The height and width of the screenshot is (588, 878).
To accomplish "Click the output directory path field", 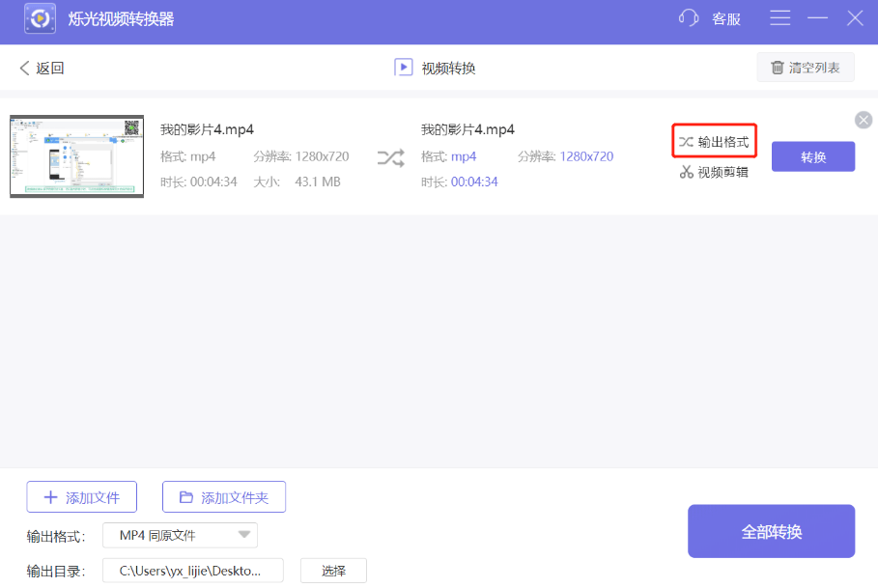I will (191, 571).
